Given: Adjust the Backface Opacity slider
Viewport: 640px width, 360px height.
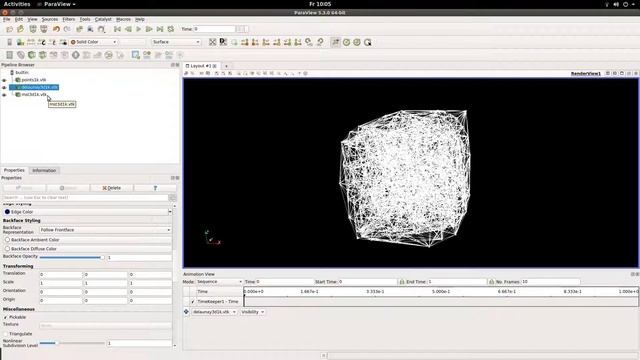Looking at the screenshot, I should [72, 258].
